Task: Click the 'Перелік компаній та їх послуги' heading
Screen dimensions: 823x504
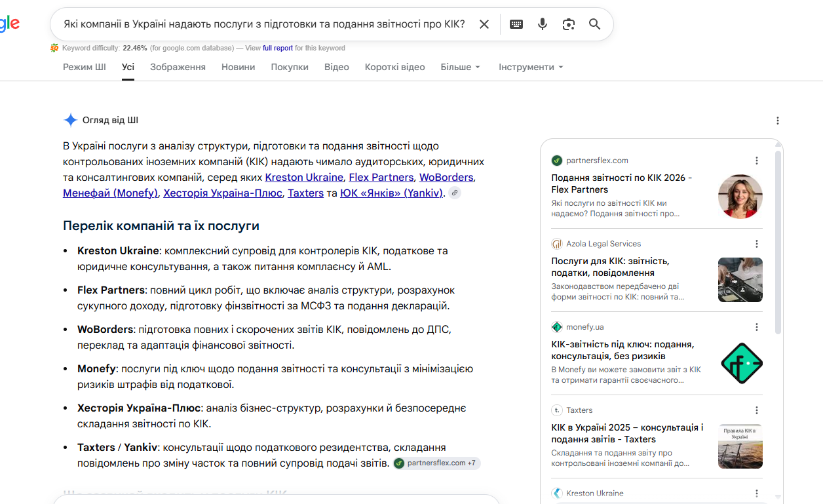Action: point(161,225)
